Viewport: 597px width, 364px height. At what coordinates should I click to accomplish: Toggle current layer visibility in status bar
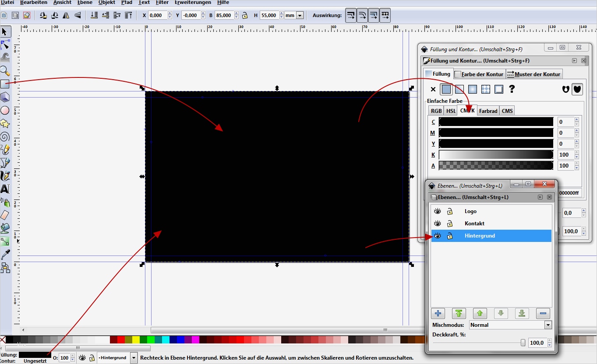(82, 358)
